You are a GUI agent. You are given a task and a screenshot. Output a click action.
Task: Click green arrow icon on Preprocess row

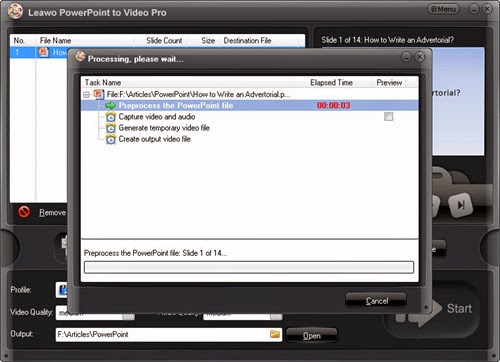[110, 106]
